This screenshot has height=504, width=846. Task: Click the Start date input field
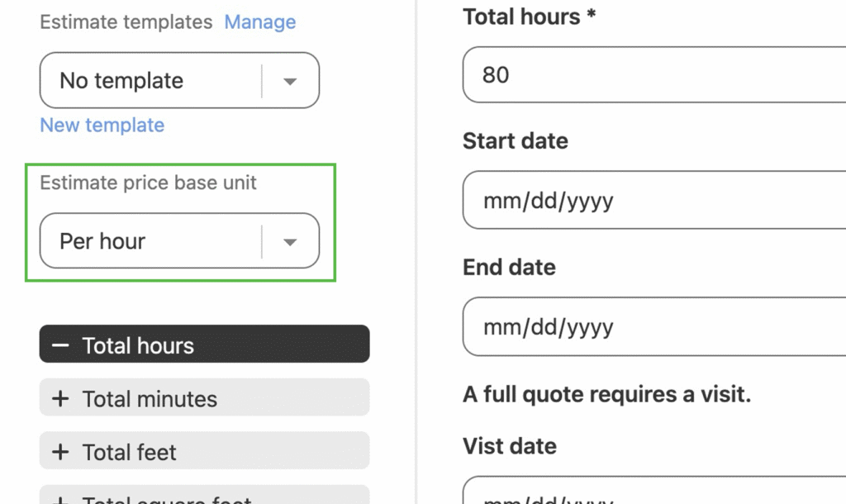point(653,200)
